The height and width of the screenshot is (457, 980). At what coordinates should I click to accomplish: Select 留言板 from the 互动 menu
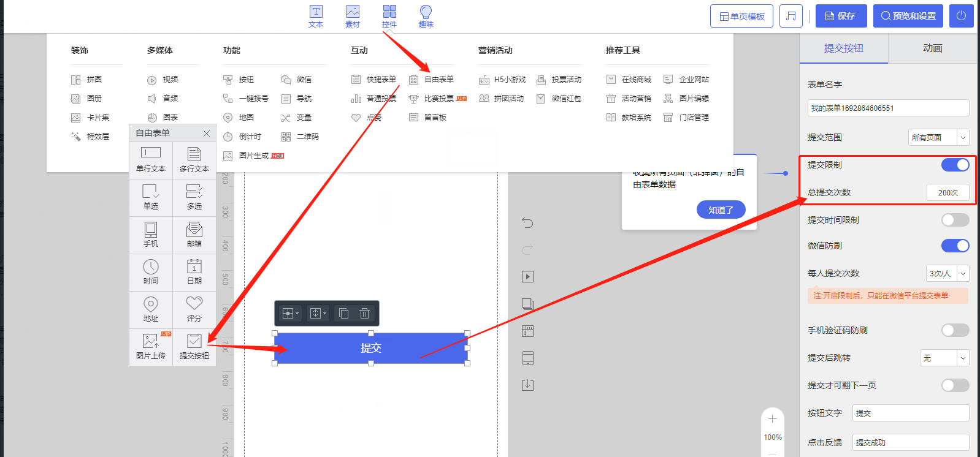coord(428,118)
